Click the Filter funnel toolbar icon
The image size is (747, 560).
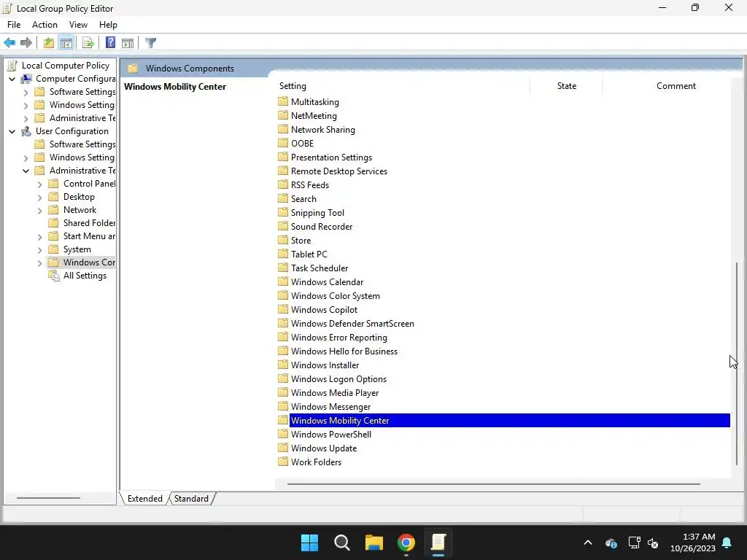coord(150,43)
